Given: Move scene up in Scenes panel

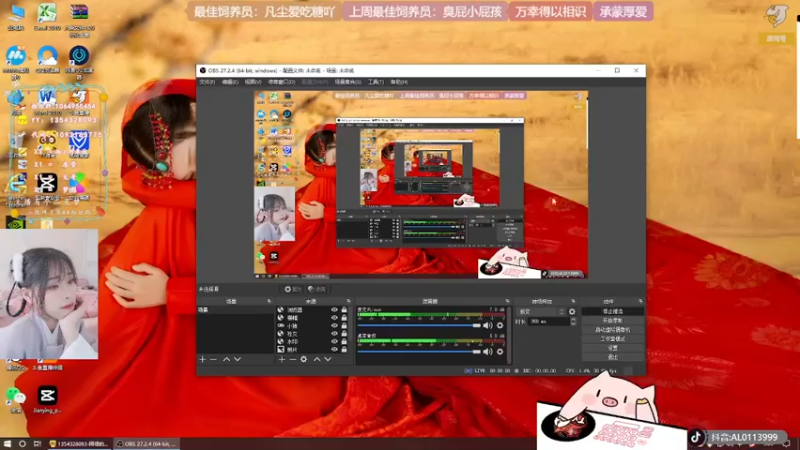Looking at the screenshot, I should 227,360.
